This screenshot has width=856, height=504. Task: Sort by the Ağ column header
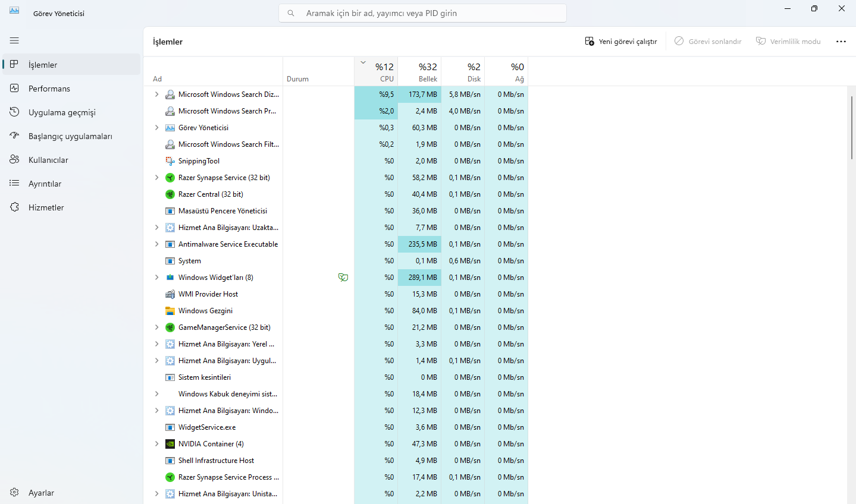point(506,71)
